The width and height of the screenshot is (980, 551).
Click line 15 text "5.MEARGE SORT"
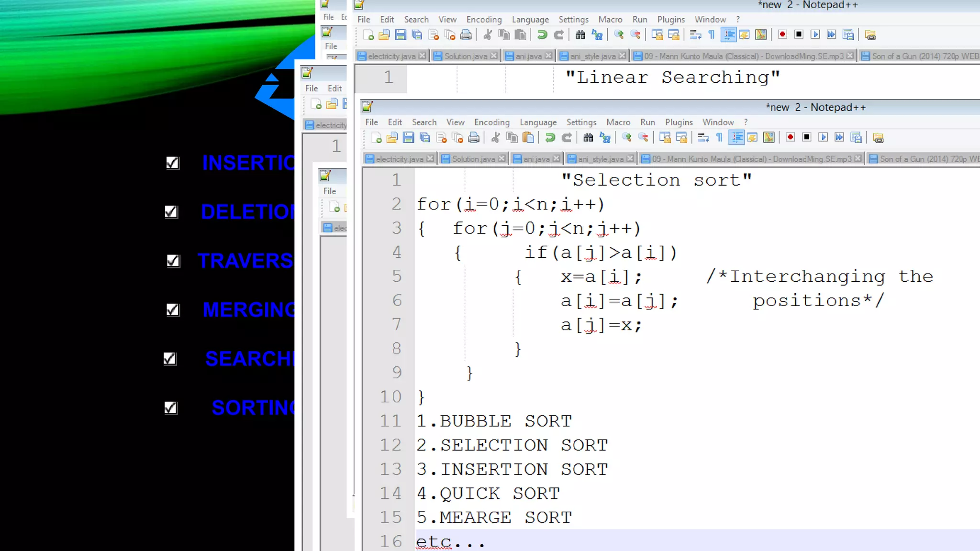pos(494,518)
